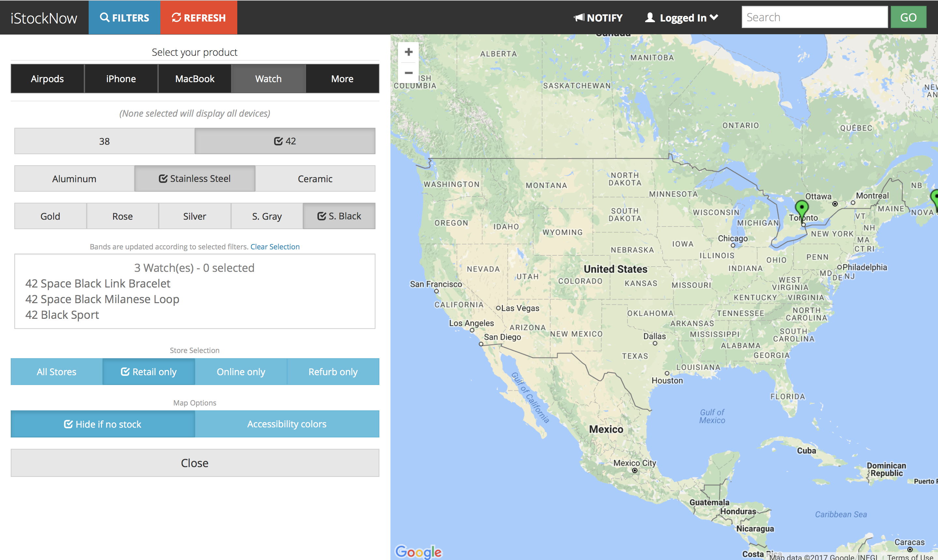Toggle the 38 size option
Screen dimensions: 938x560
click(x=105, y=141)
